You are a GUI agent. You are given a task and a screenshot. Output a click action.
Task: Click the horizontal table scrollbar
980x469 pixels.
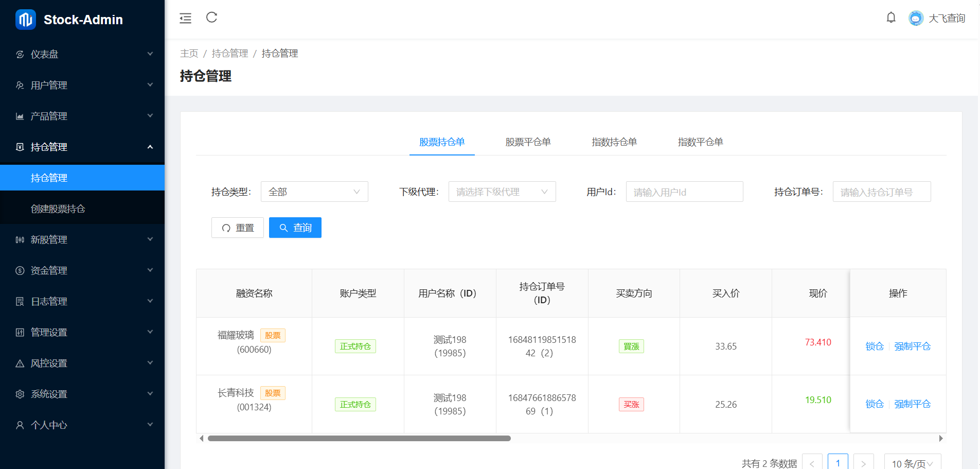(359, 439)
